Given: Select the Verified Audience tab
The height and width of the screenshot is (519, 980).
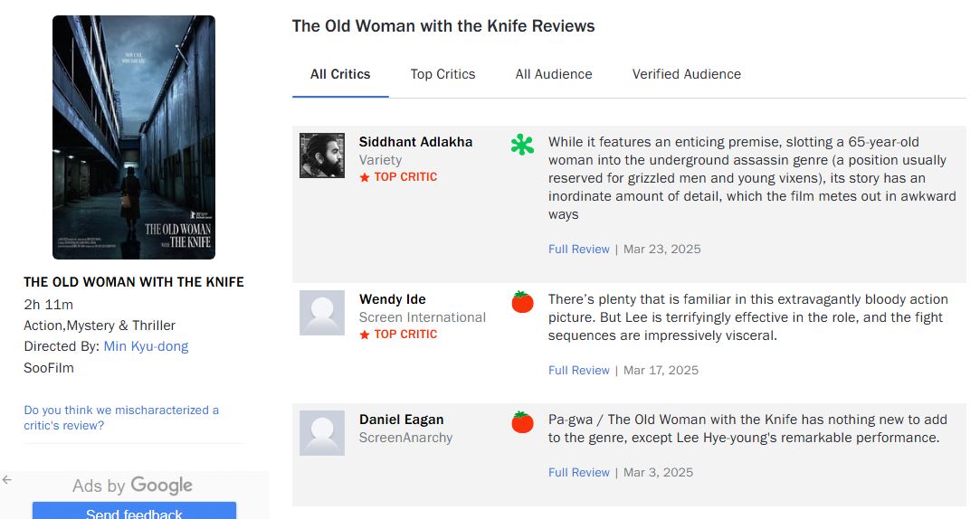Looking at the screenshot, I should (x=686, y=74).
